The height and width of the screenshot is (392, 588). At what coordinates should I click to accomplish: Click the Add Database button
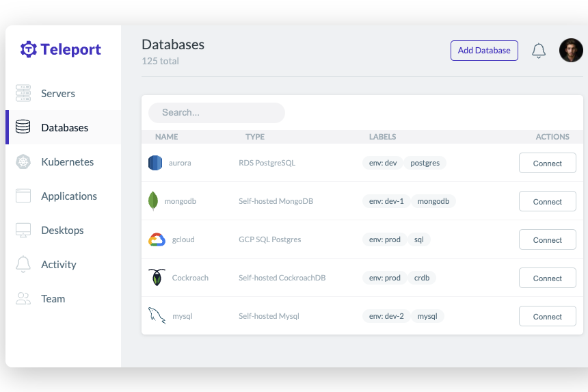pos(484,50)
